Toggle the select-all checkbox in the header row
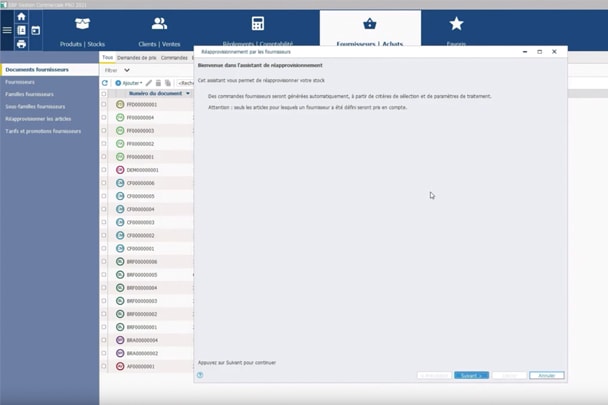This screenshot has width=608, height=405. [x=104, y=93]
